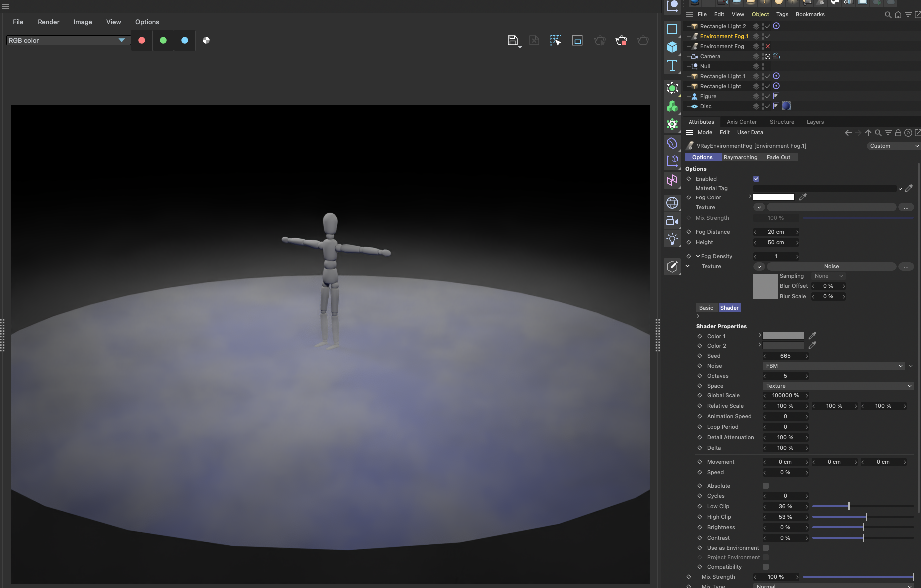This screenshot has width=921, height=588.
Task: Click the Fog Color eyedropper icon
Action: (x=803, y=197)
